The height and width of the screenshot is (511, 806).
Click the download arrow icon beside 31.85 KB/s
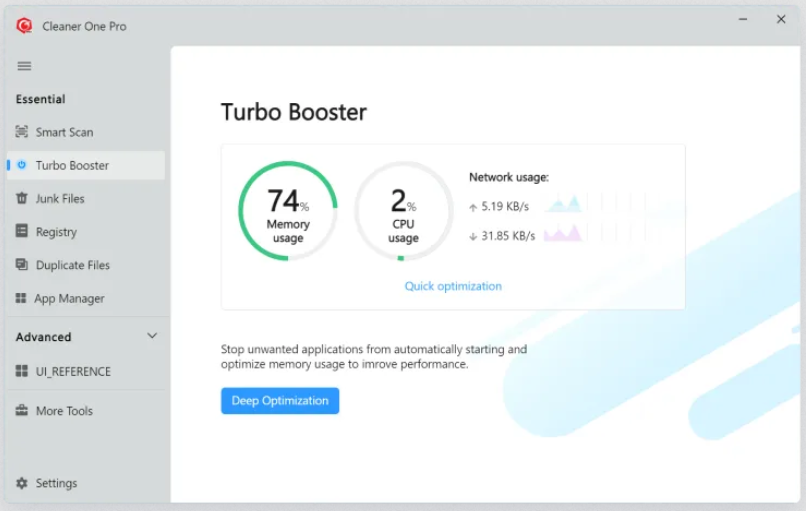pos(473,236)
